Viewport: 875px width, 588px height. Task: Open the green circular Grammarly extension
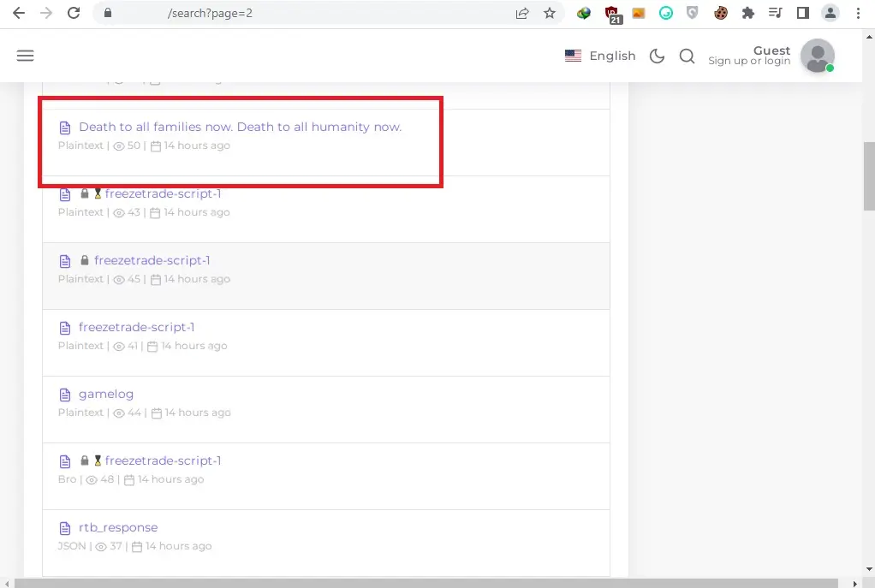(x=666, y=13)
